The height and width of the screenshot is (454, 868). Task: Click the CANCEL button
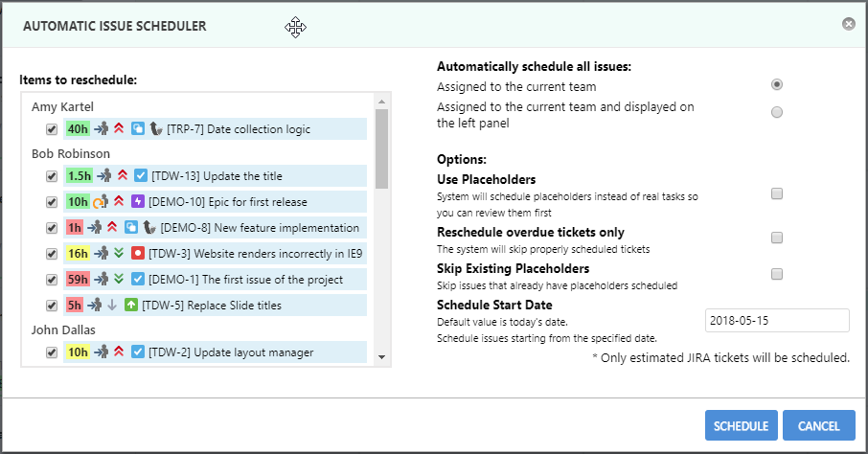click(x=818, y=426)
